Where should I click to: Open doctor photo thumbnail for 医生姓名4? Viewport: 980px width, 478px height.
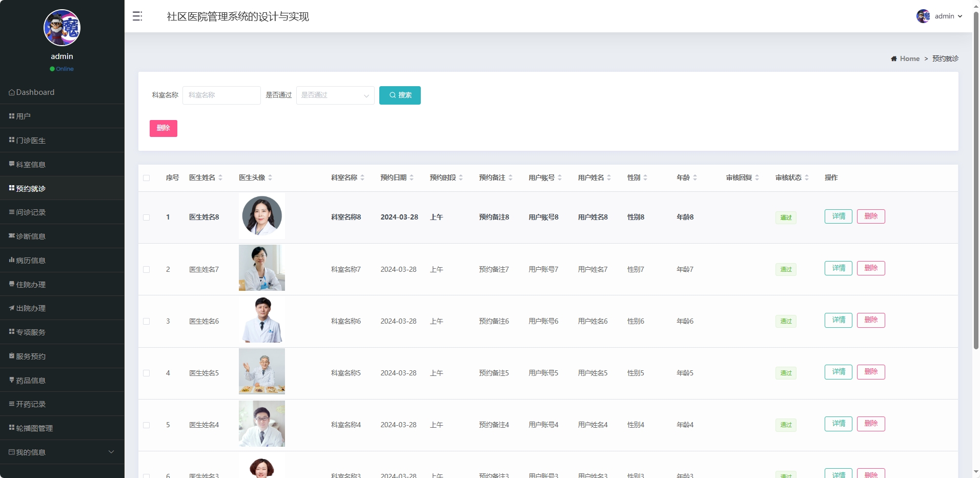[262, 424]
